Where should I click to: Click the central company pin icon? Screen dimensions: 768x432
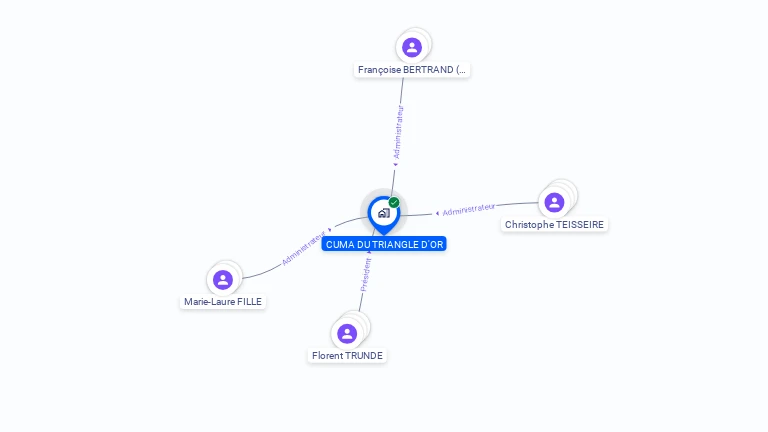point(384,215)
